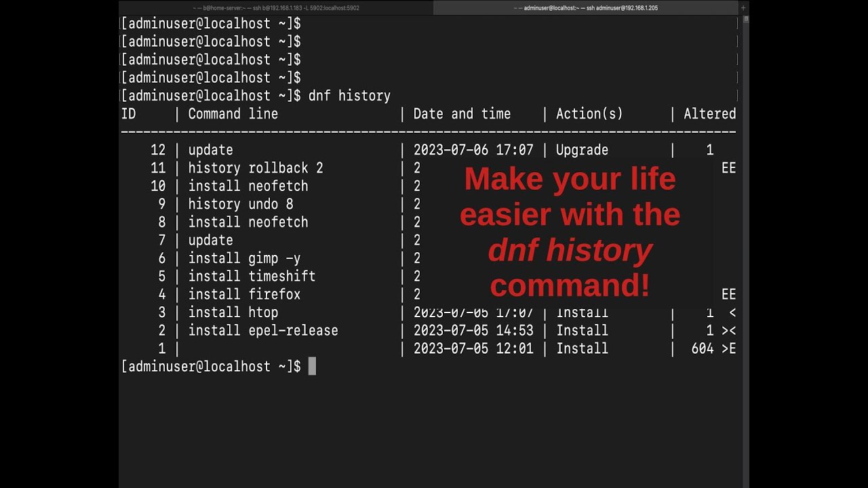Click the 'Altered' column header
Viewport: 868px width, 488px height.
point(709,114)
